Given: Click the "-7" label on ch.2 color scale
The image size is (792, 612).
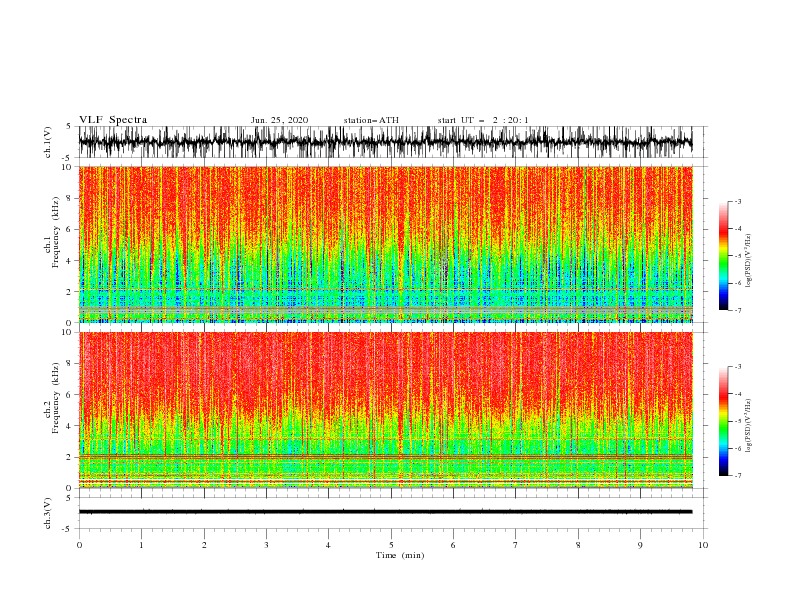Looking at the screenshot, I should tap(738, 476).
